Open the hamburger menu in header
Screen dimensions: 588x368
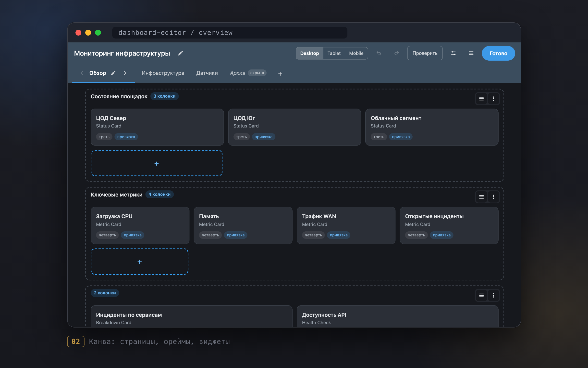[471, 53]
